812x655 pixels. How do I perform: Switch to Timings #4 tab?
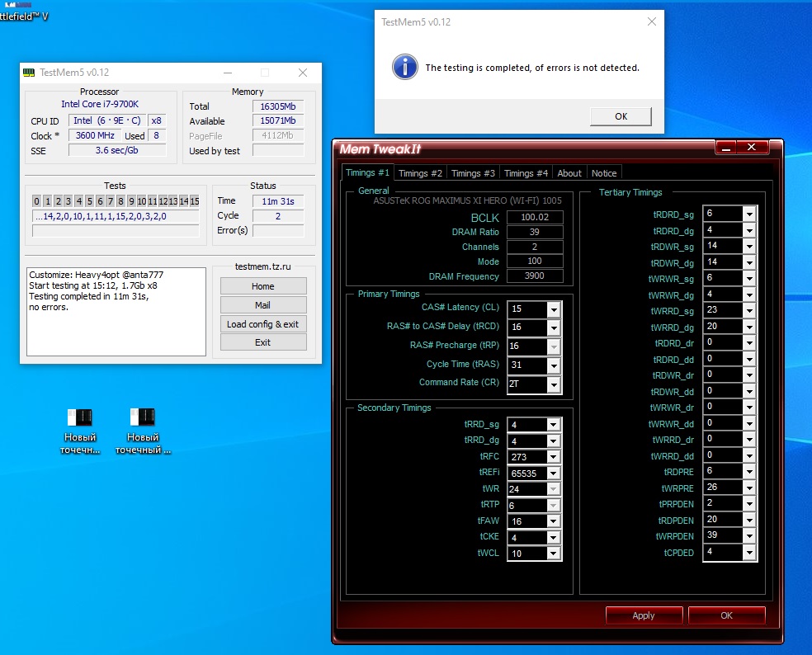(526, 173)
